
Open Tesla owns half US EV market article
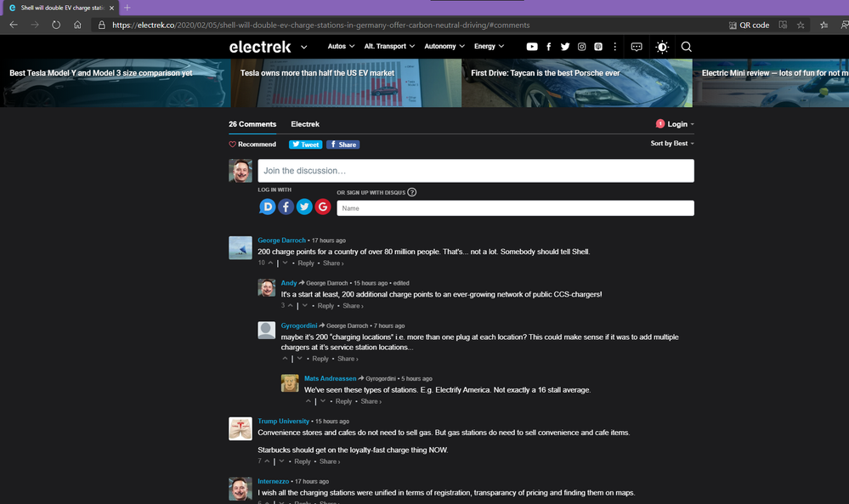pos(346,82)
